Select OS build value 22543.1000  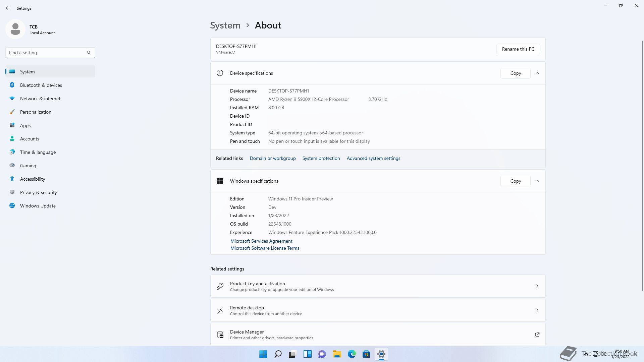coord(280,224)
